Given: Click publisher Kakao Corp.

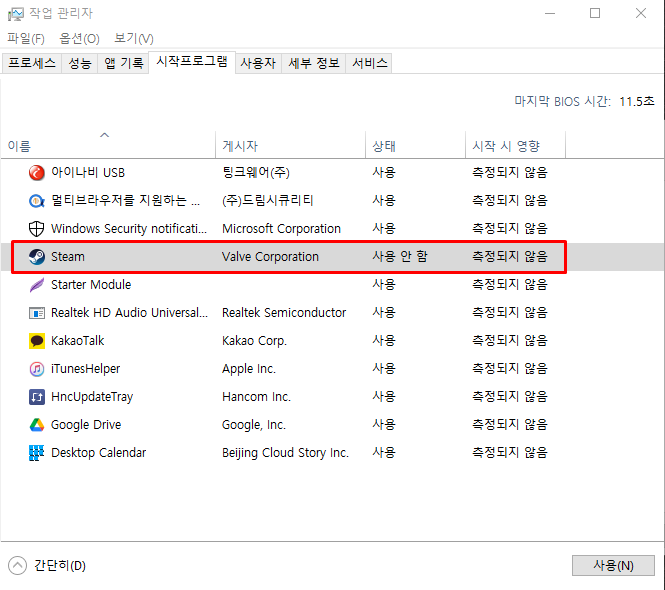Looking at the screenshot, I should click(x=254, y=341).
